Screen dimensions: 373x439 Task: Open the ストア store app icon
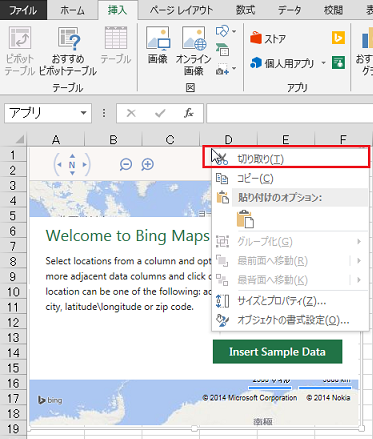(x=268, y=39)
